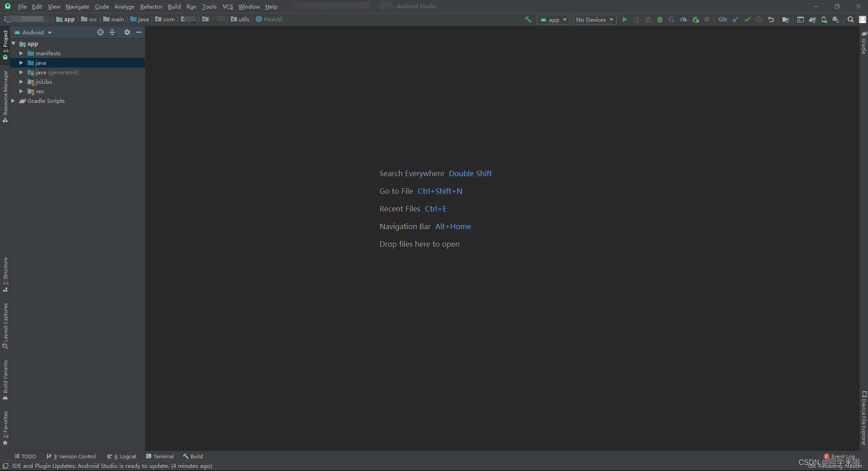
Task: Open the app run configuration dropdown
Action: point(553,19)
